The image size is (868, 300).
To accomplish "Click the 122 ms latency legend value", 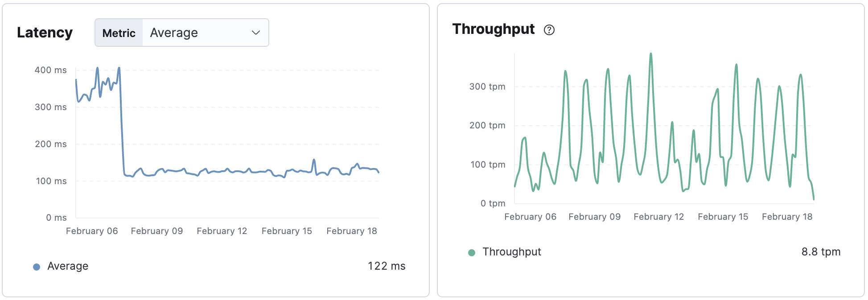I will 386,266.
